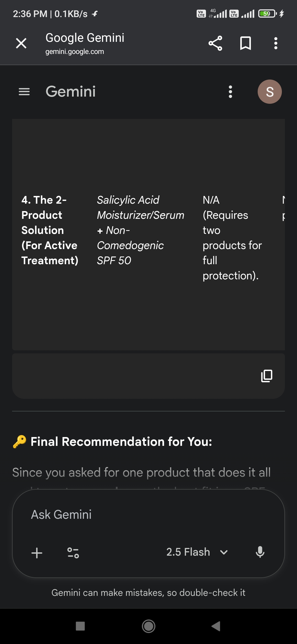
Task: Open Gemini chat options menu
Action: (230, 92)
